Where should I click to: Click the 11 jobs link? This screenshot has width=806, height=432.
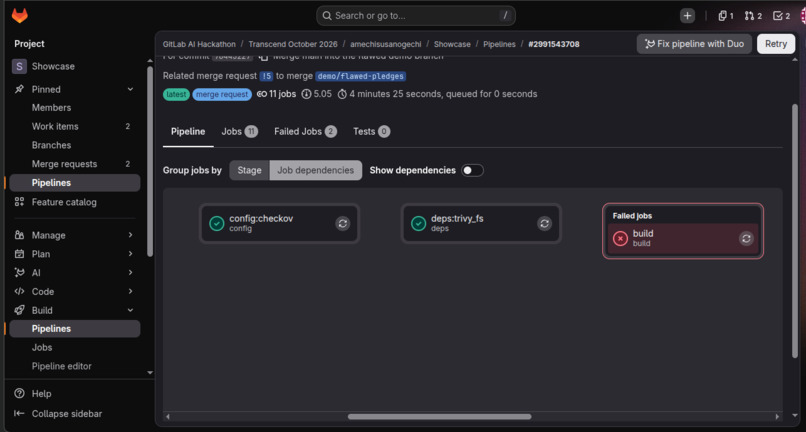point(277,94)
